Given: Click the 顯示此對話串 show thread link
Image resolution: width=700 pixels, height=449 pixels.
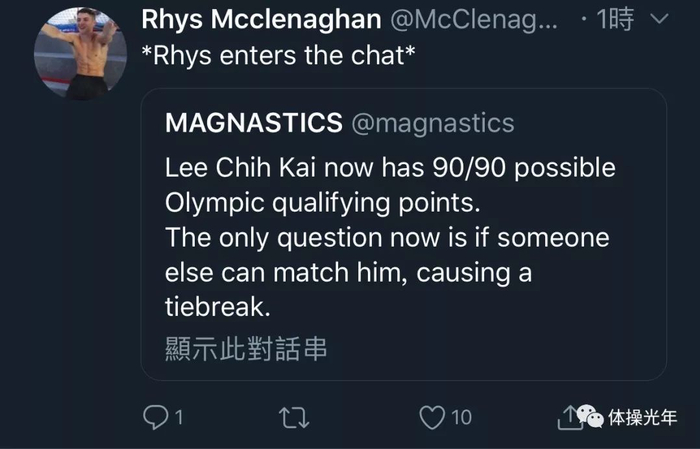Looking at the screenshot, I should 246,348.
